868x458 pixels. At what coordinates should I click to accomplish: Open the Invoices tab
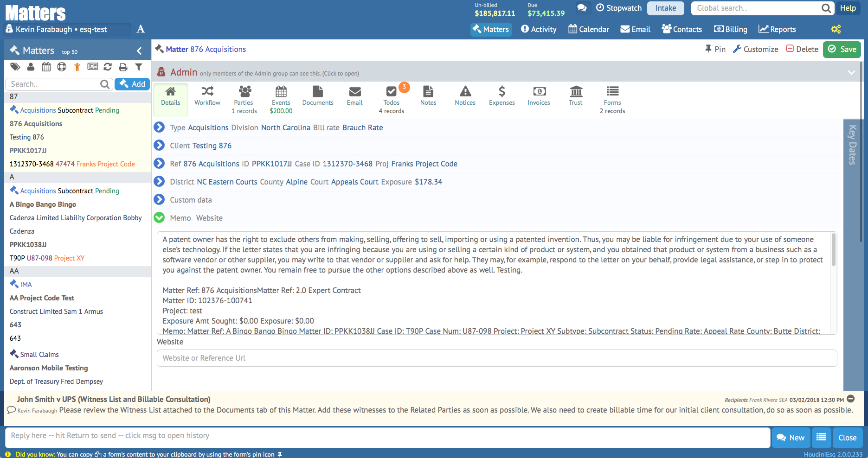point(539,96)
